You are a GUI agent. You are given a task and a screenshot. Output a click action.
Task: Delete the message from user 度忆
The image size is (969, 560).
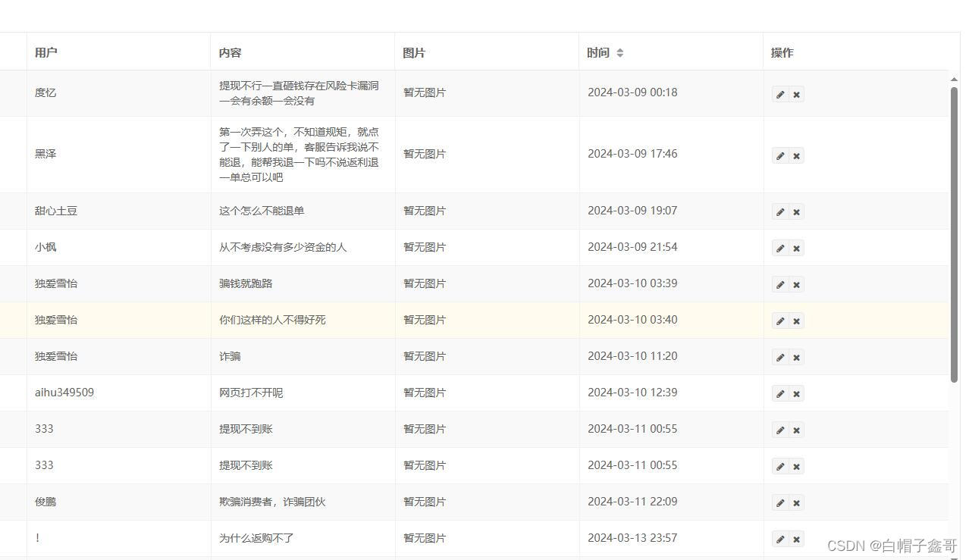pyautogui.click(x=796, y=95)
